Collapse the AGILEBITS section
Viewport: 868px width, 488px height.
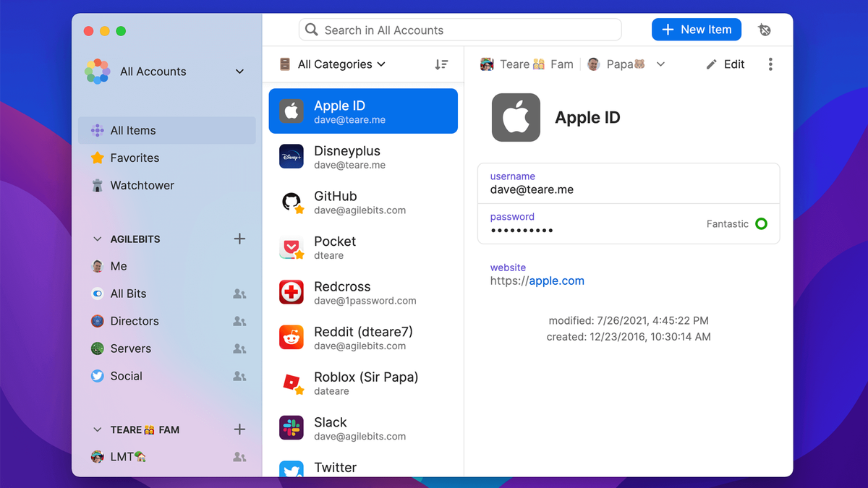97,239
